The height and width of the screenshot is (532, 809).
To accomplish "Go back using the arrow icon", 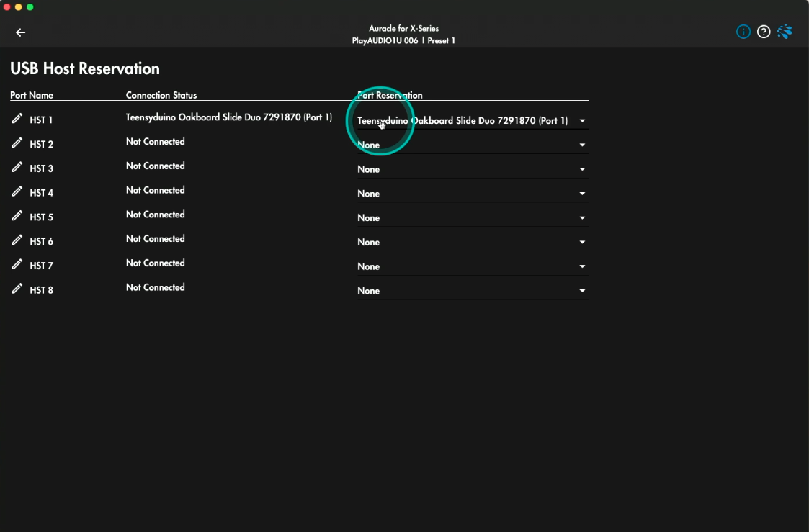I will 21,32.
